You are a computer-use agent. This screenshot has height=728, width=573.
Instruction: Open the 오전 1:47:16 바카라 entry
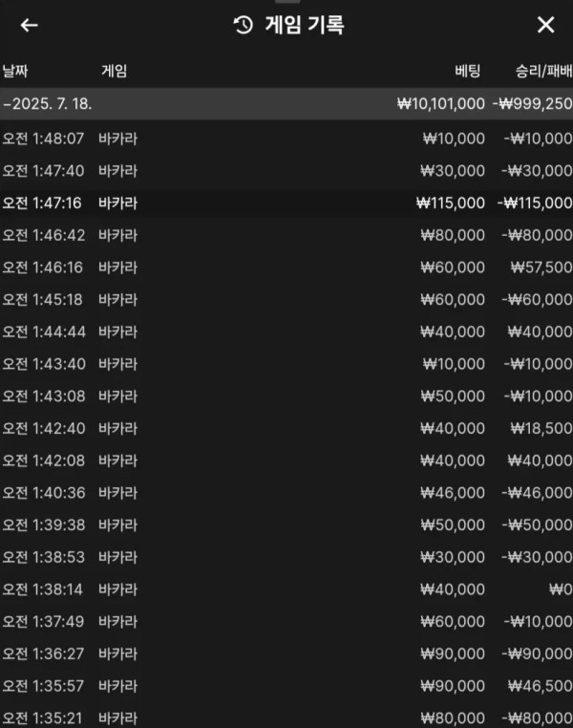[286, 203]
